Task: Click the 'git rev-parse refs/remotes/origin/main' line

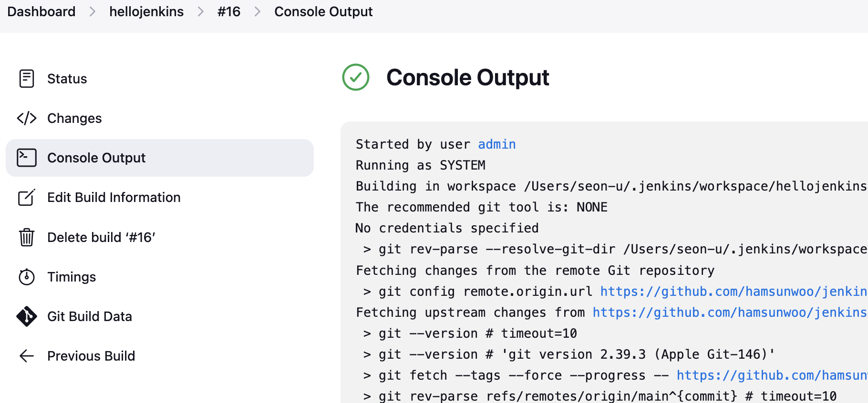Action: click(600, 396)
